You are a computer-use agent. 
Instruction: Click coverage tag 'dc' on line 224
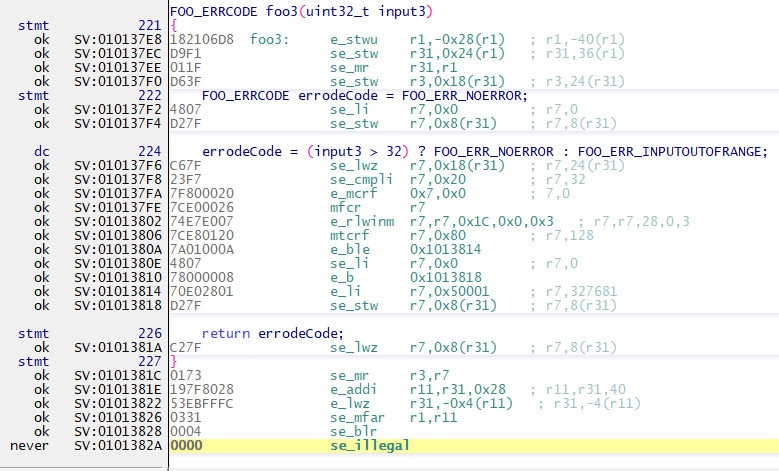point(42,152)
